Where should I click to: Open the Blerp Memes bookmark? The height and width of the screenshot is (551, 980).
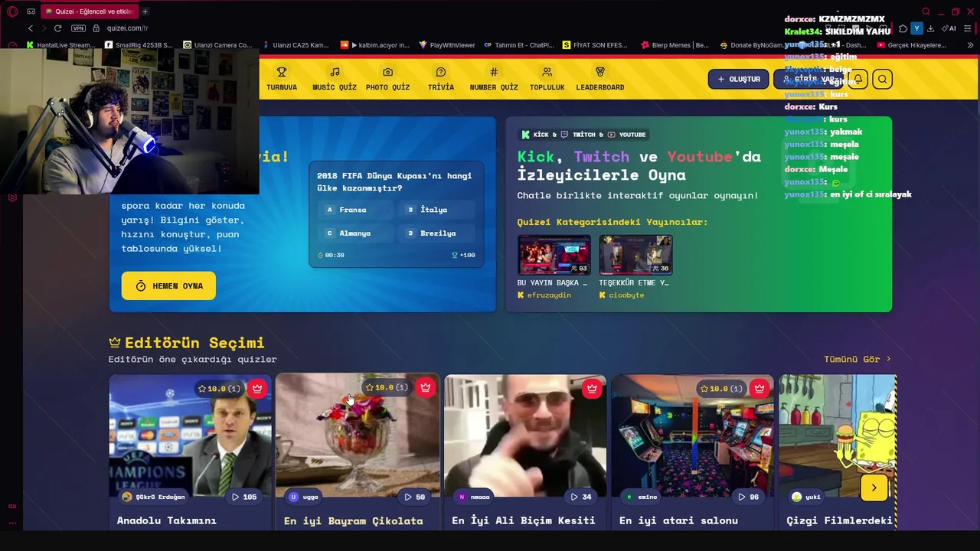(x=675, y=45)
